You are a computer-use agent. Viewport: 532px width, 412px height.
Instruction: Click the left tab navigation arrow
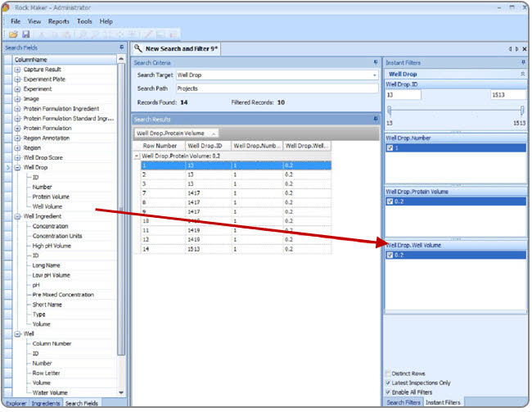[x=510, y=49]
